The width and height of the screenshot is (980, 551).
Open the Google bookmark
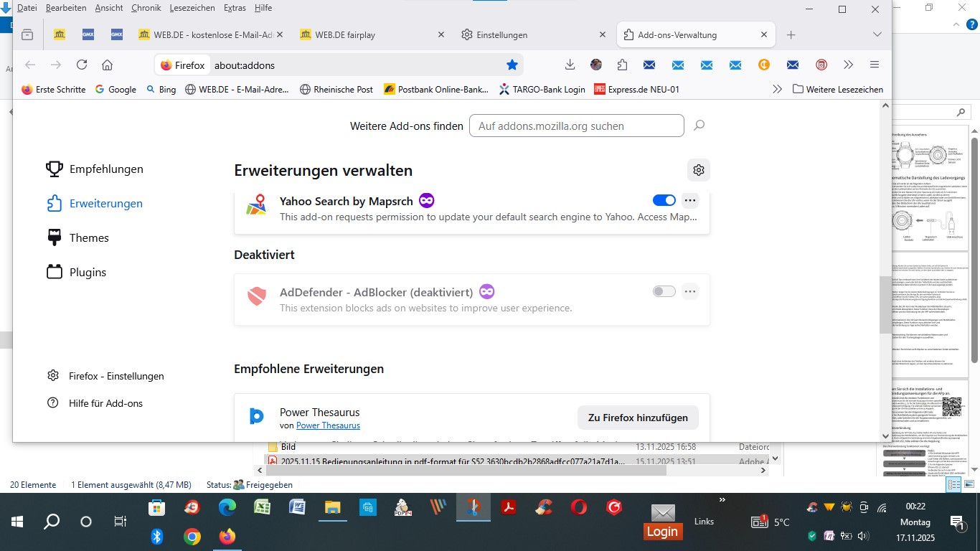pyautogui.click(x=116, y=90)
